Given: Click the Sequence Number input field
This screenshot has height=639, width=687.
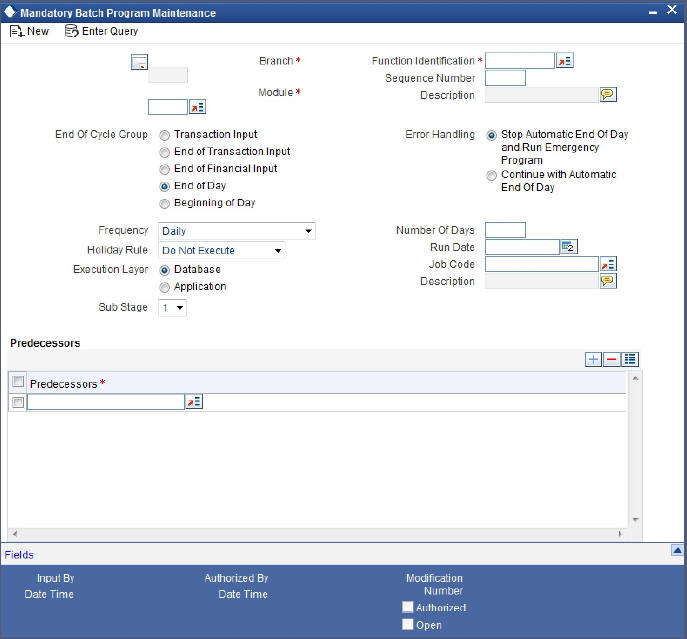Looking at the screenshot, I should [505, 78].
